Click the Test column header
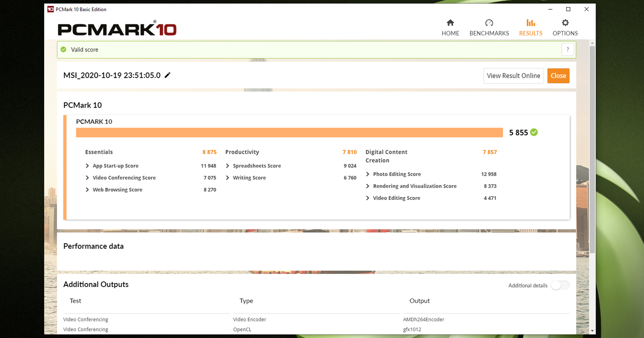 pyautogui.click(x=75, y=301)
